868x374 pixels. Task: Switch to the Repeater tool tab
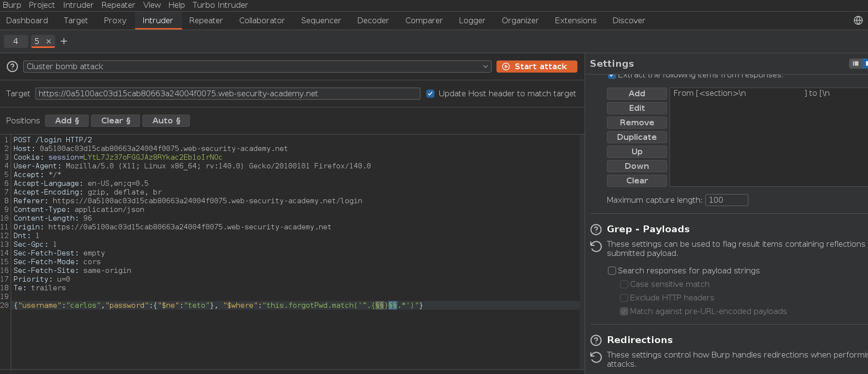click(206, 20)
